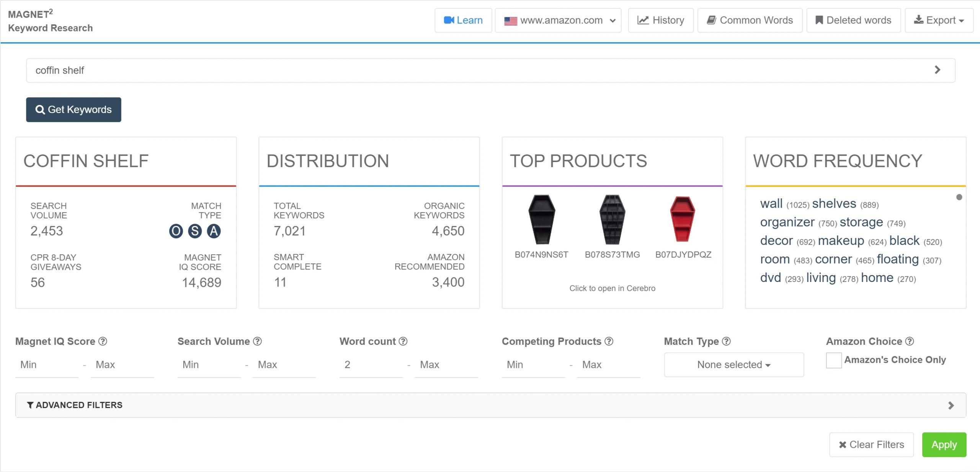980x472 pixels.
Task: Click question mark icon next to Word count
Action: click(x=403, y=341)
